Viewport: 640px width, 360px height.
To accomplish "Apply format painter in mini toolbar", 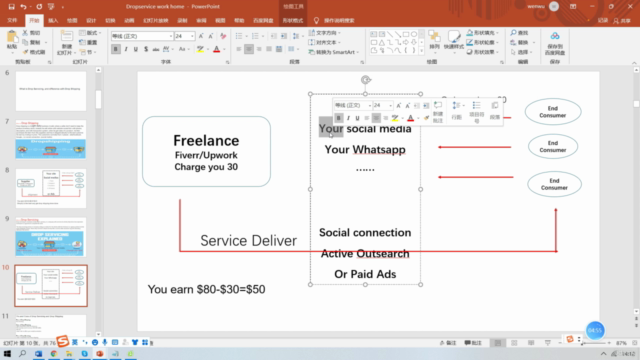I will [x=426, y=118].
